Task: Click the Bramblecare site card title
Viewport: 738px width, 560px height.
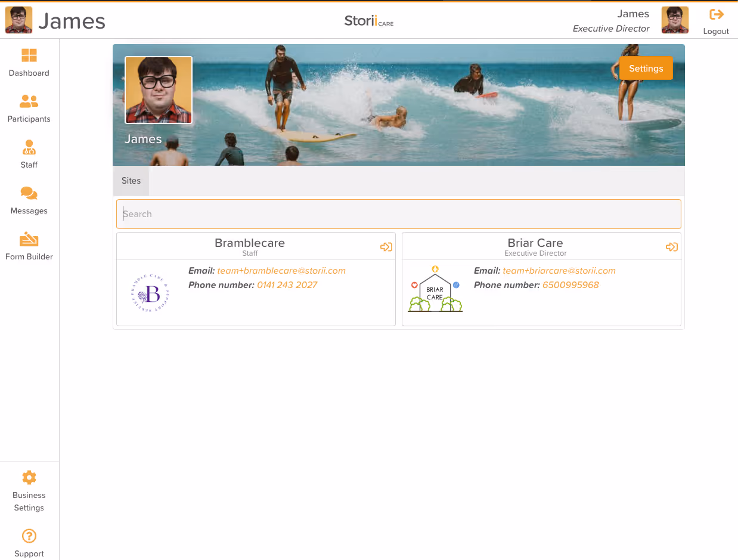Action: click(250, 243)
